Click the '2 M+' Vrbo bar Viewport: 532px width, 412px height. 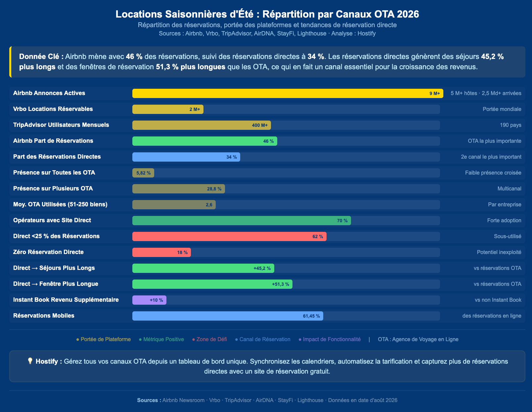tap(168, 109)
